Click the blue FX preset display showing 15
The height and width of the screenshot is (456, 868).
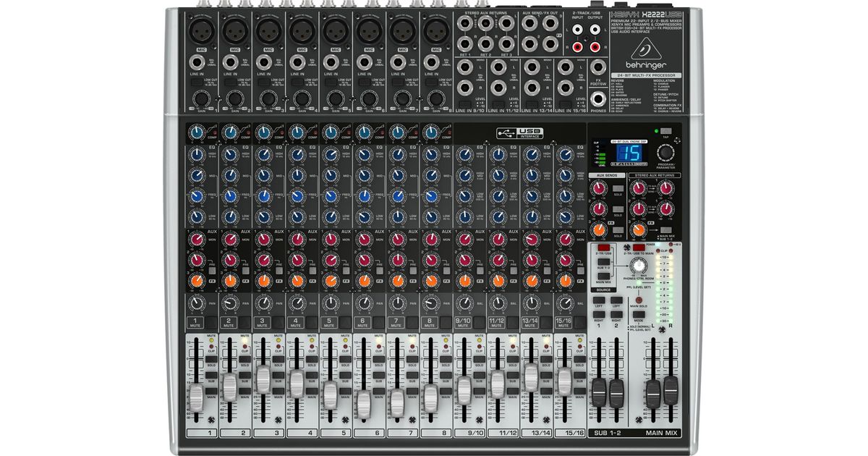pyautogui.click(x=631, y=154)
